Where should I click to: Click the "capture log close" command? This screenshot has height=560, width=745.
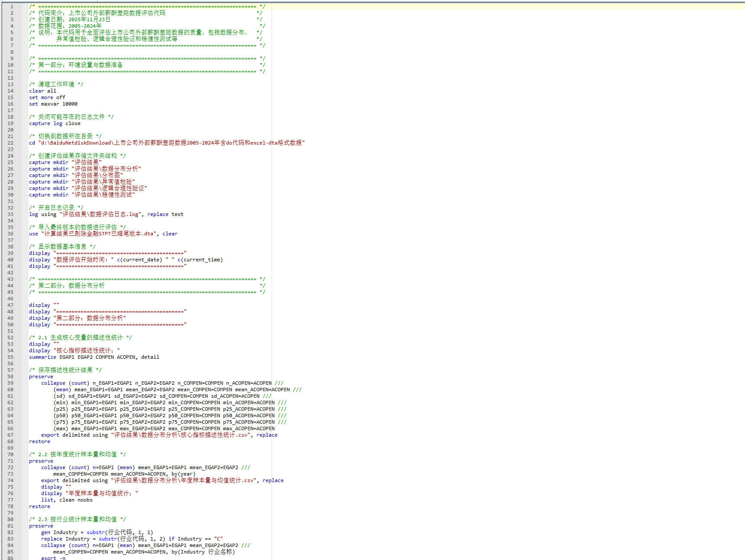pyautogui.click(x=55, y=123)
